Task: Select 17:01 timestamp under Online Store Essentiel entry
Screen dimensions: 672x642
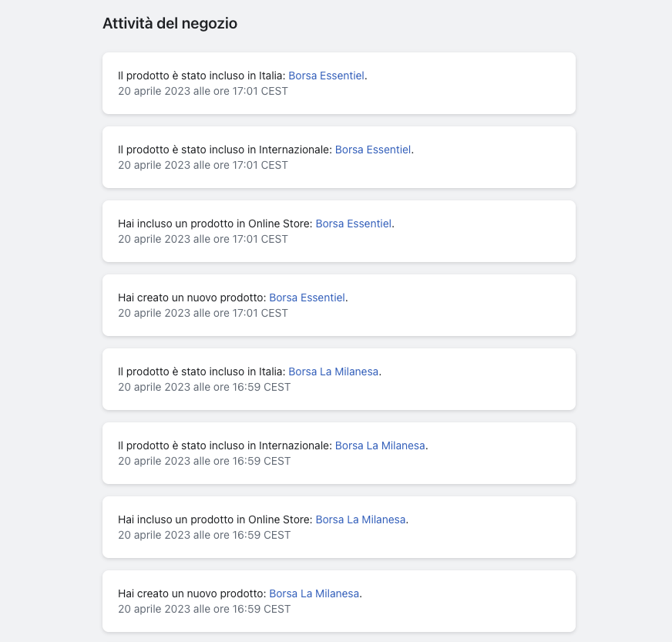Action: click(x=203, y=239)
